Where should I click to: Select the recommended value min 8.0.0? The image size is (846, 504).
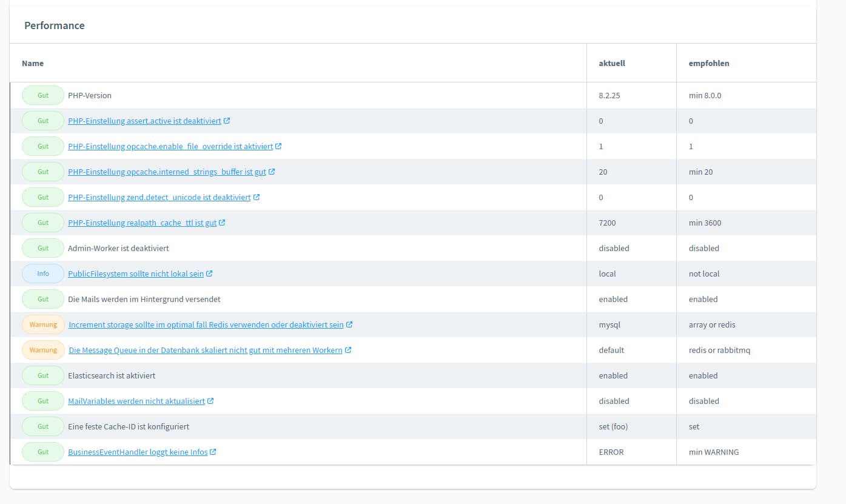tap(705, 95)
